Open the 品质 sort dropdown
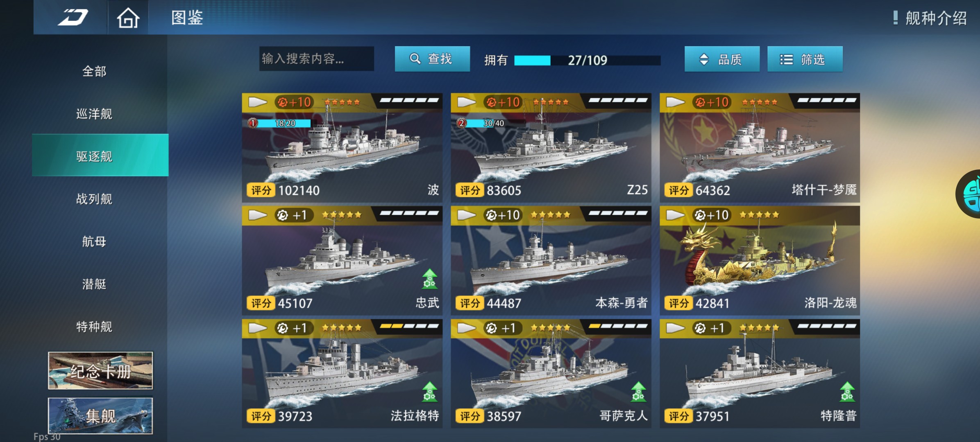The height and width of the screenshot is (442, 980). coord(722,59)
